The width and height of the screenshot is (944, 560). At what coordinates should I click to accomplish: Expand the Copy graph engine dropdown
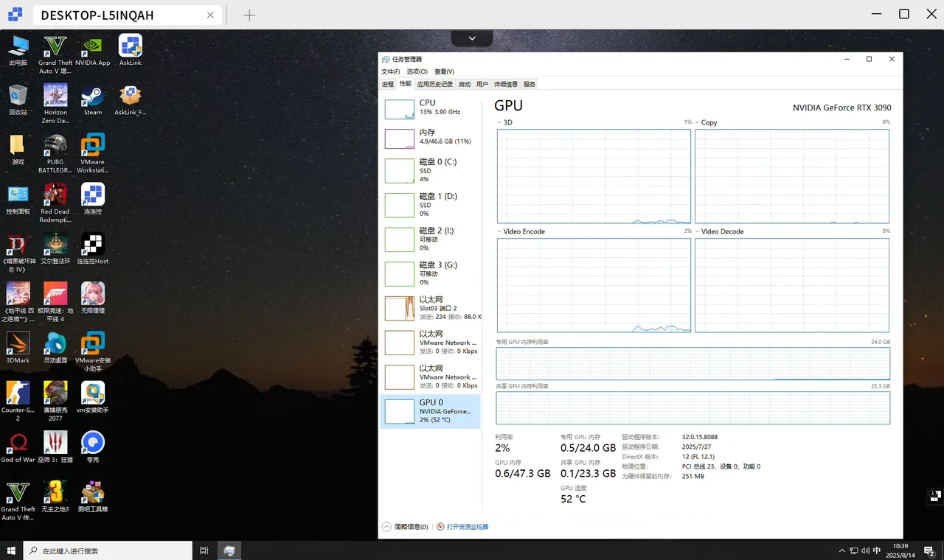click(697, 122)
